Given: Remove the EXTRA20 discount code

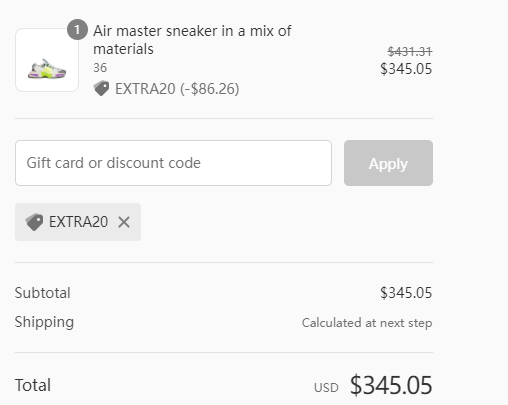Looking at the screenshot, I should coord(124,222).
